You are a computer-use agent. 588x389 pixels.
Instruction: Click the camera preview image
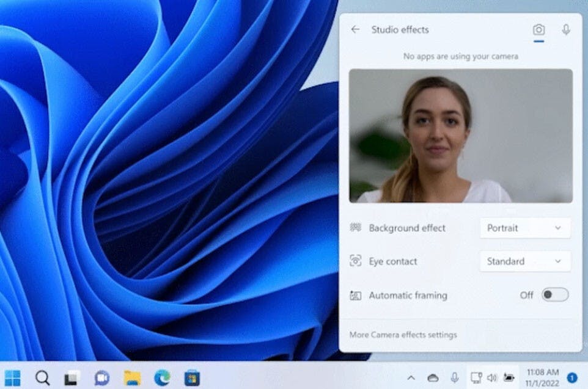460,136
